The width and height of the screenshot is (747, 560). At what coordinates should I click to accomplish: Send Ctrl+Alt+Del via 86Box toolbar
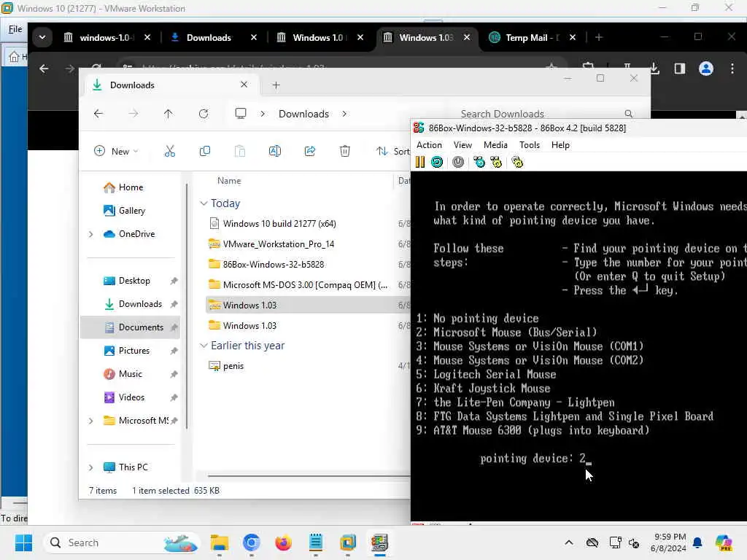479,162
